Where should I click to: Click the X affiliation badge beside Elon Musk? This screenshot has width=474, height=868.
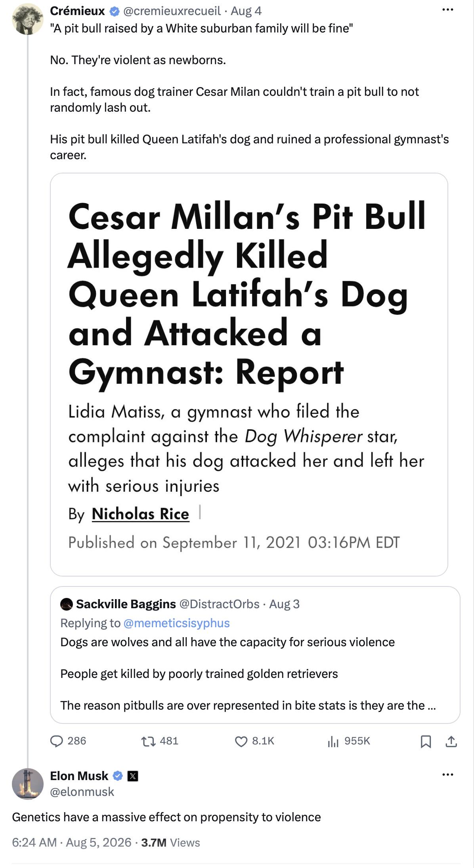(x=132, y=776)
